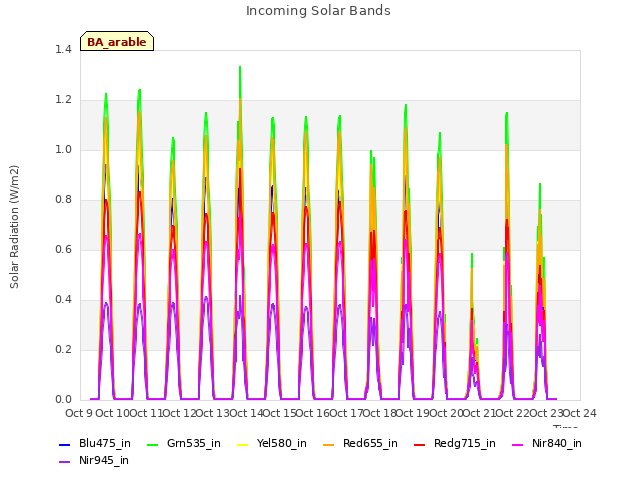This screenshot has width=640, height=480.
Task: Click the 0.6 y-axis tick label
Action: click(x=63, y=250)
